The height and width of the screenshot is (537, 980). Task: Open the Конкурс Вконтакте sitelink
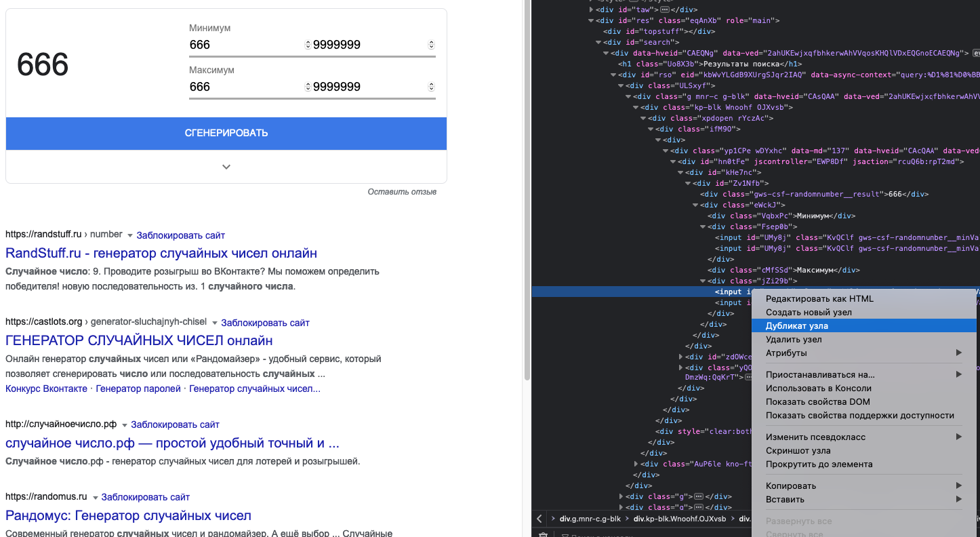coord(46,389)
